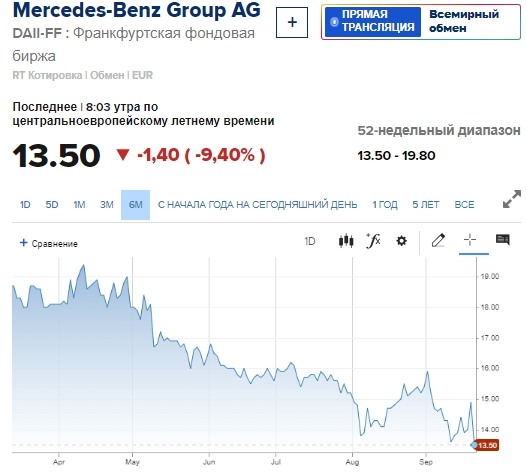Switch to the 1M range
The width and height of the screenshot is (526, 475).
79,205
